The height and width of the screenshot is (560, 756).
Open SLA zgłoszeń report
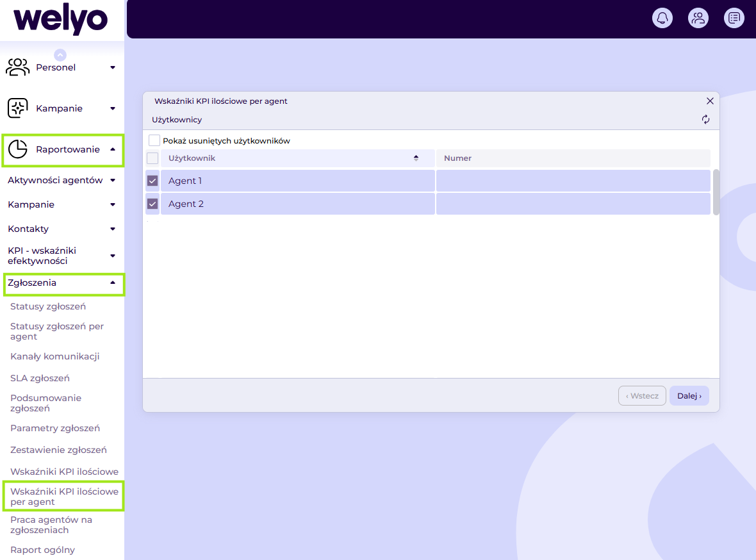[40, 378]
